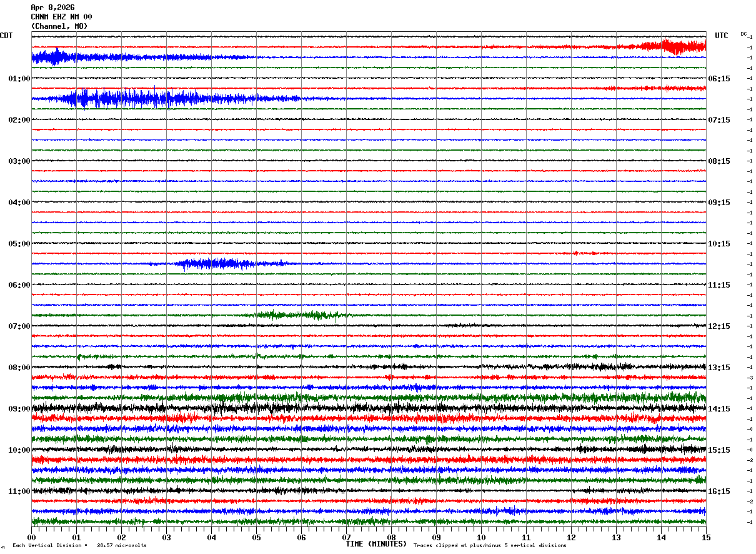Viewport: 756px width, 554px height.
Task: Click the (Channel, MO) location label
Action: coord(59,26)
